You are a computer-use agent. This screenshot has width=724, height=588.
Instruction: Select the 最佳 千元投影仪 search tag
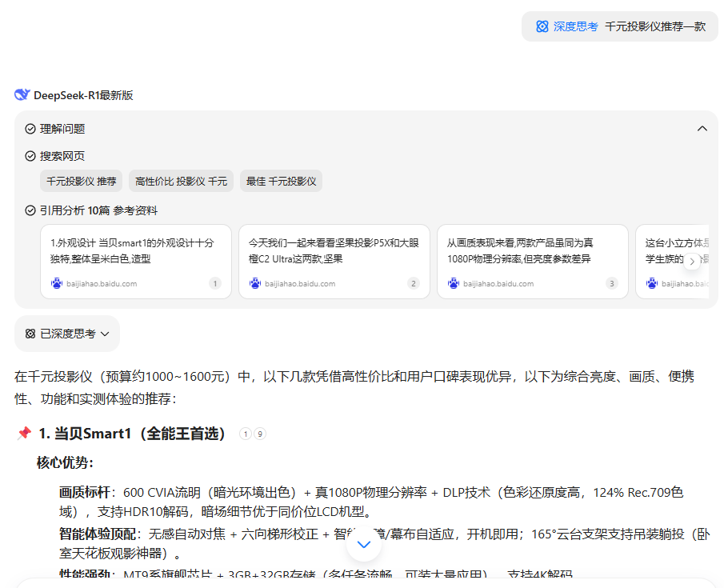pyautogui.click(x=281, y=181)
